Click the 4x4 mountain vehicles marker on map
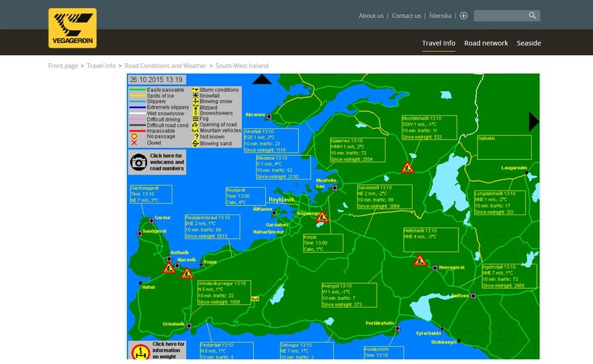The width and height of the screenshot is (593, 364). (x=255, y=299)
